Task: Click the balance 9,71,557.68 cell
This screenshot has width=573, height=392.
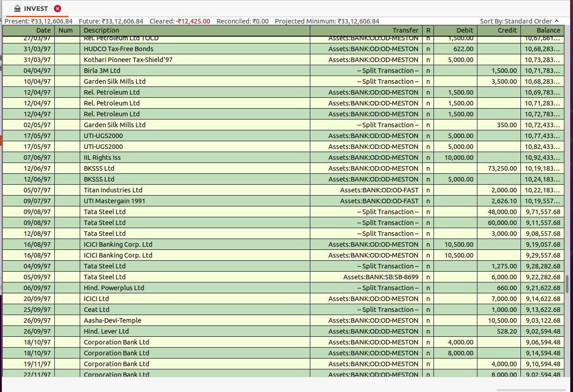Action: (543, 212)
